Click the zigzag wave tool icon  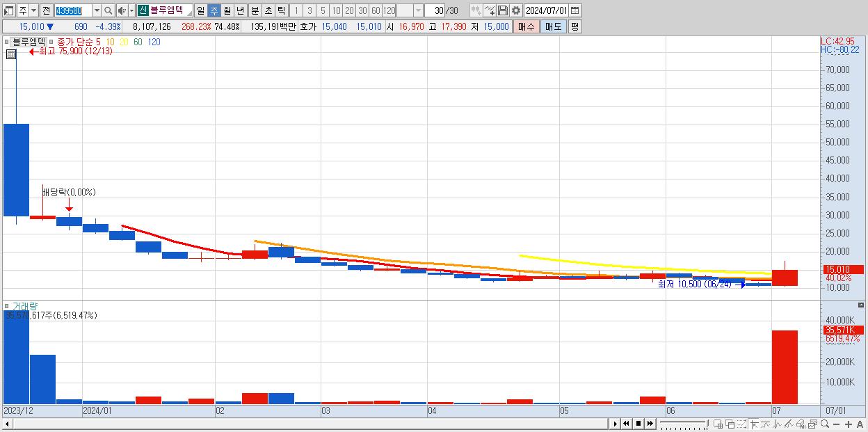[778, 424]
